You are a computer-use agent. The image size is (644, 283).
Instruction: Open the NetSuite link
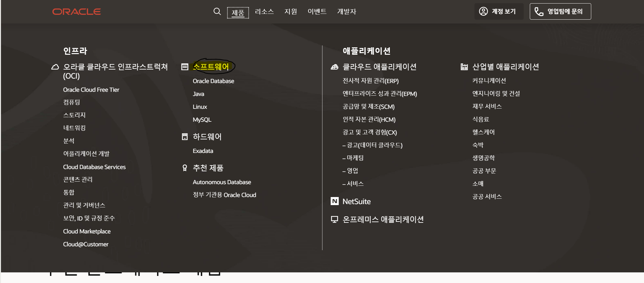pyautogui.click(x=357, y=202)
